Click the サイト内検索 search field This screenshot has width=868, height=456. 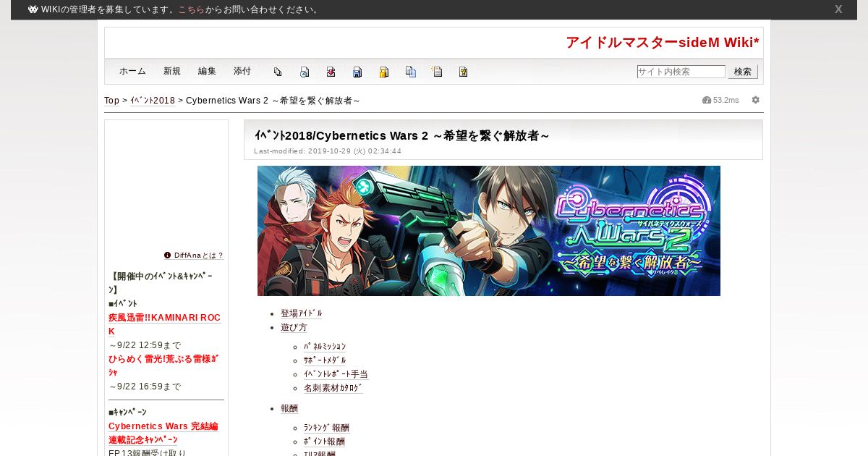[681, 72]
